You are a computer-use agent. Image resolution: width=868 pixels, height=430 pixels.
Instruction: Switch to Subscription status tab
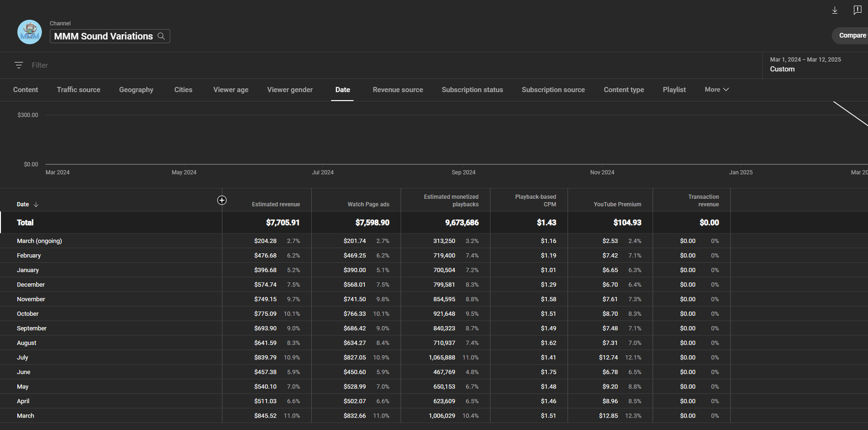472,90
